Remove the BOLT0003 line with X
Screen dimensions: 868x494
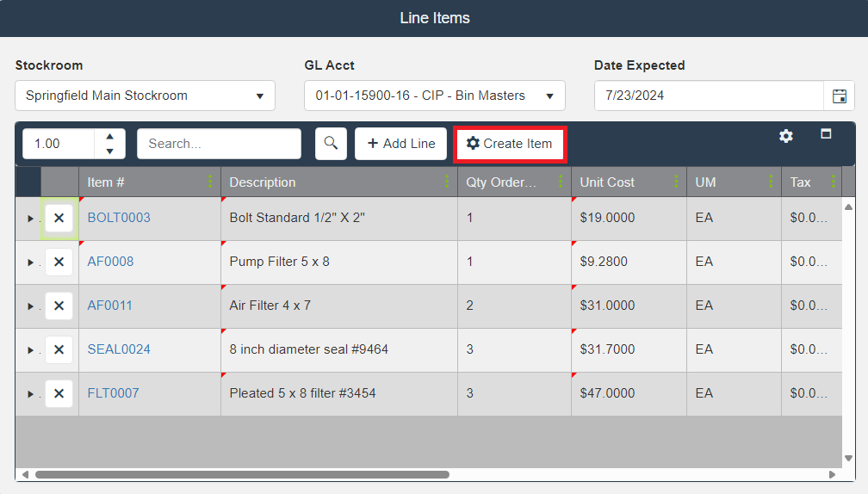pos(59,219)
